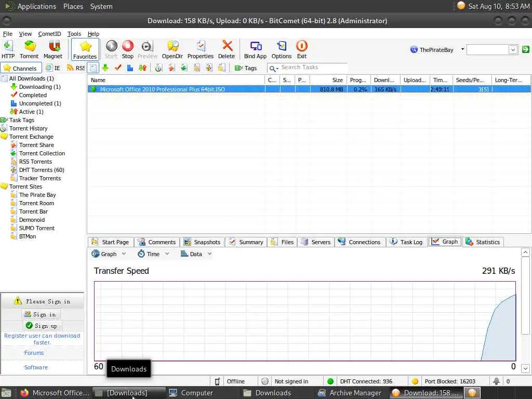Filter the task list by completed tasks
This screenshot has width=532, height=399.
click(118, 68)
